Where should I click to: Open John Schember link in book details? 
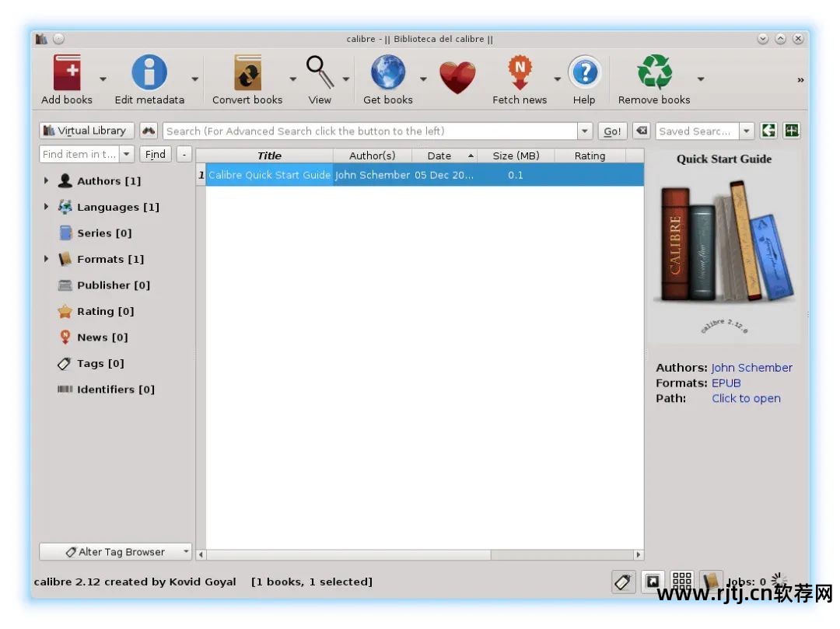751,368
